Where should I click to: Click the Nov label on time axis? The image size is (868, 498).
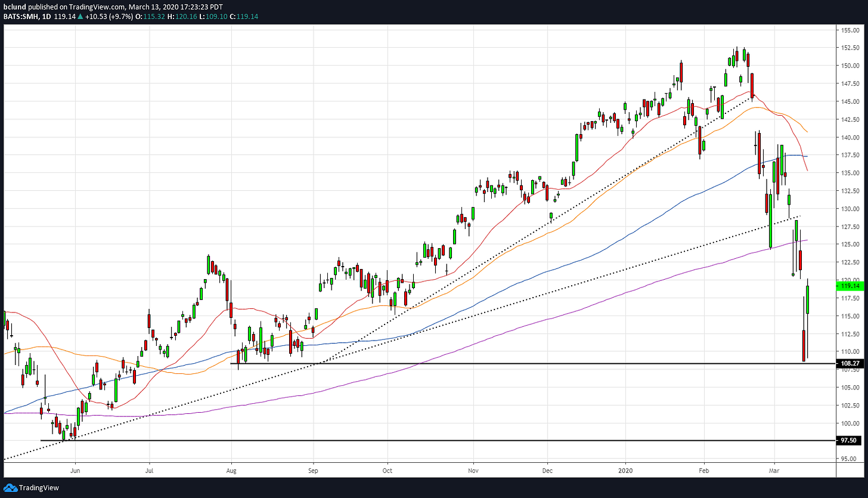click(473, 470)
